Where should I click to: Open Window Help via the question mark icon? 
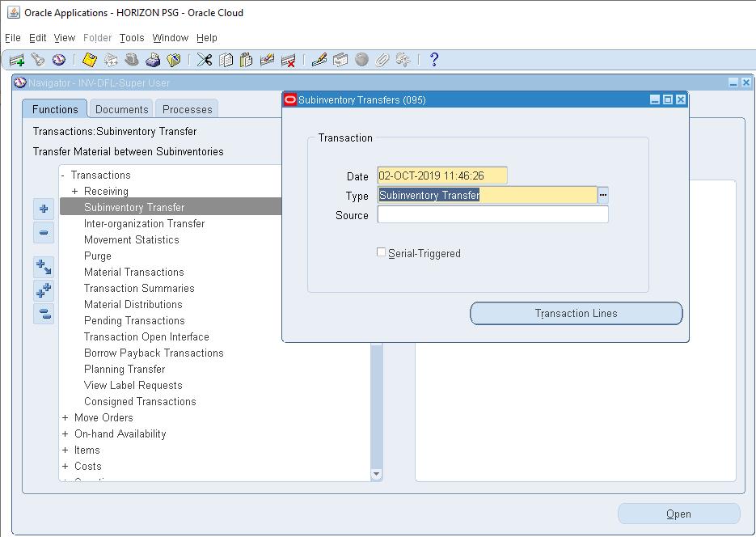point(433,59)
